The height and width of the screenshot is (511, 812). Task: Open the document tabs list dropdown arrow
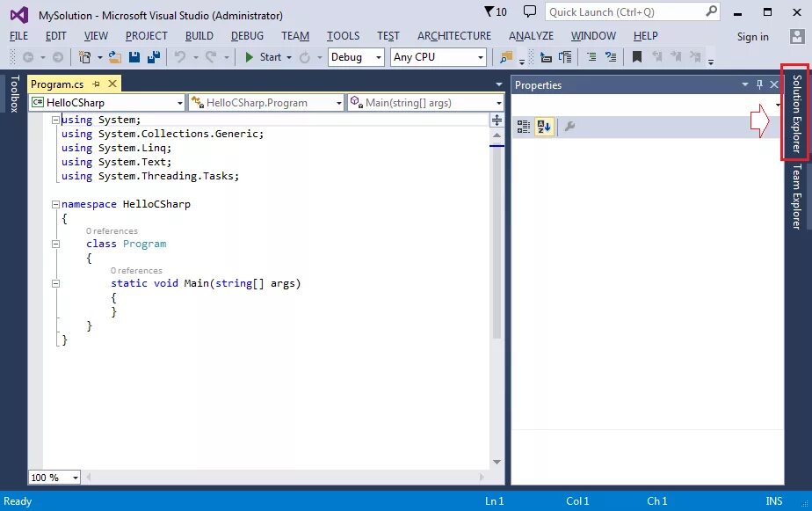498,84
